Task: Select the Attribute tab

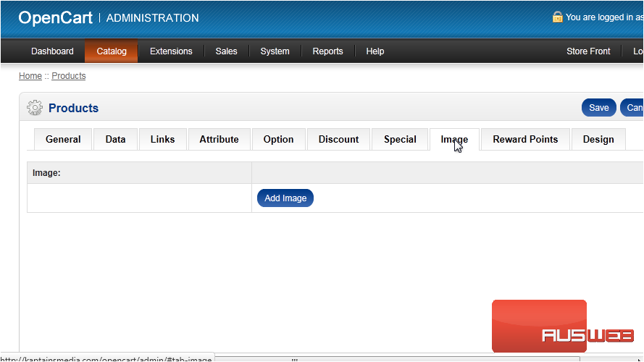Action: 219,140
